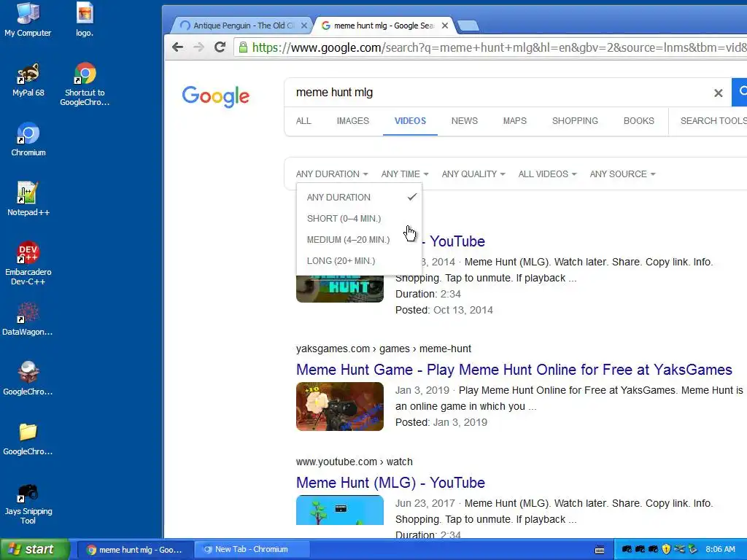Launch Jays Snipping Tool shortcut
The height and width of the screenshot is (560, 747).
point(28,503)
